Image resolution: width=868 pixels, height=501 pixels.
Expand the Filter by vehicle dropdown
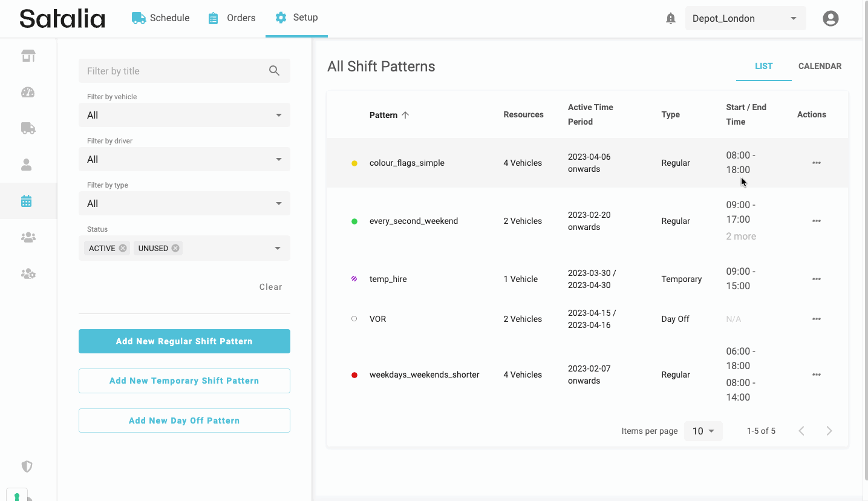pyautogui.click(x=184, y=115)
